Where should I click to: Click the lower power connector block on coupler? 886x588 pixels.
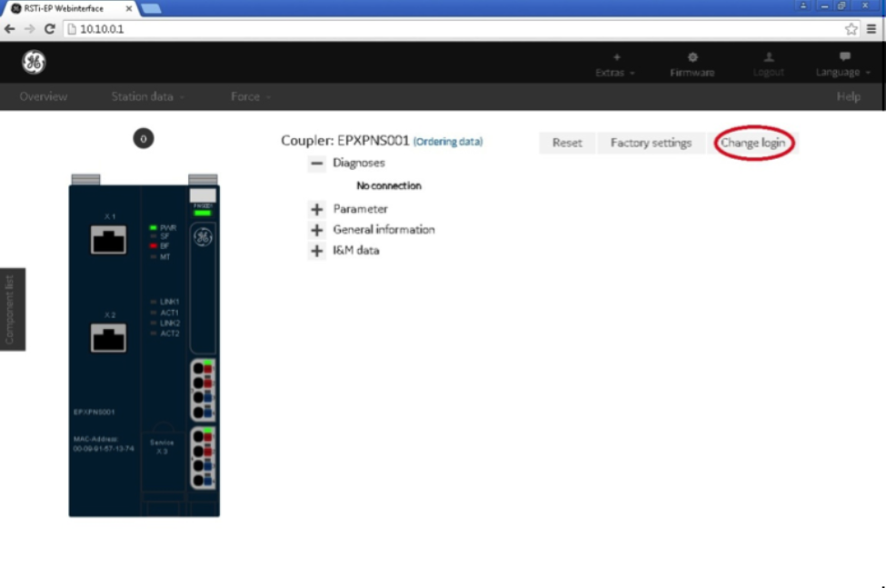tap(203, 458)
